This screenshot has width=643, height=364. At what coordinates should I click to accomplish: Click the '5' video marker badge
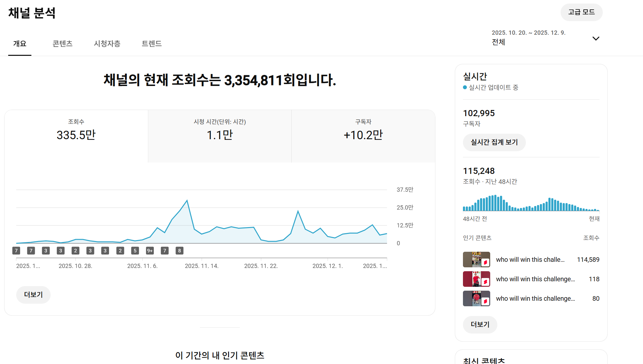pos(135,250)
